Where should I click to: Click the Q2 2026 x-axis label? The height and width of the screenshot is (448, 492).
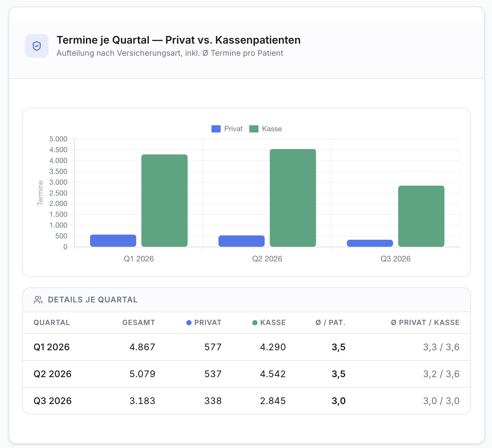(267, 259)
